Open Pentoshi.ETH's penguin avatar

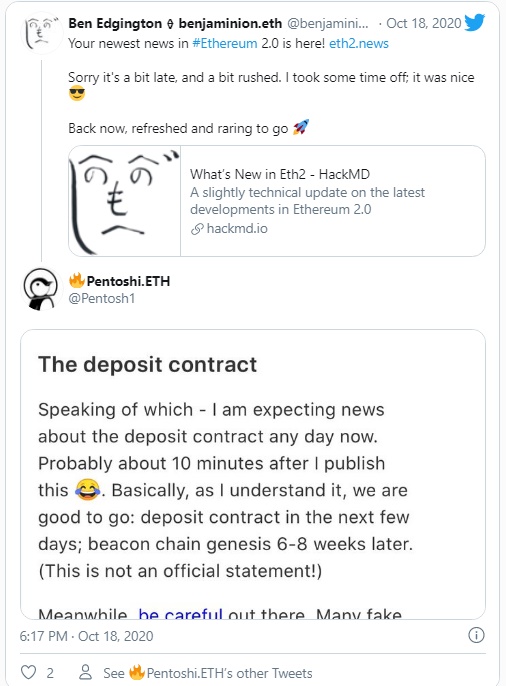[x=41, y=289]
